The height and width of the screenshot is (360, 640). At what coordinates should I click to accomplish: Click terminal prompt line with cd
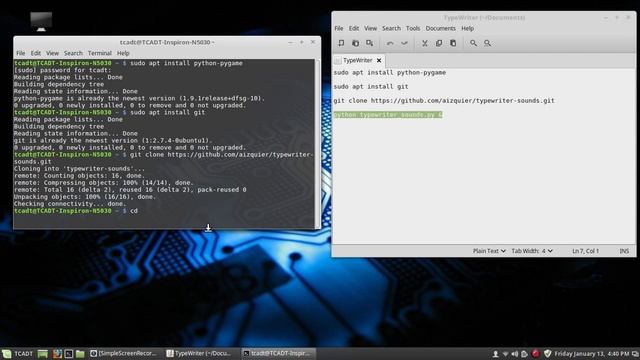point(76,211)
